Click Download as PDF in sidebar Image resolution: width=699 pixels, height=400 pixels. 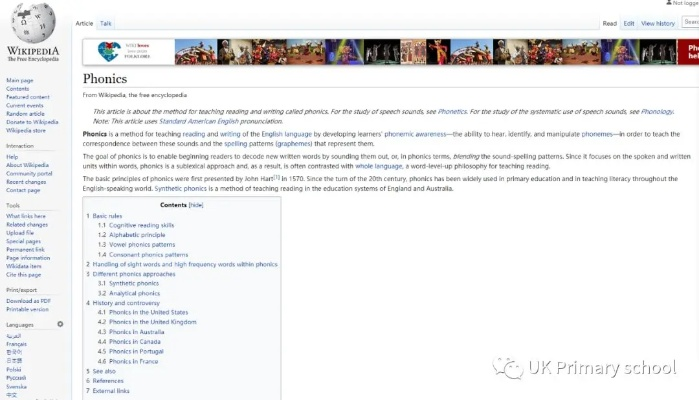tap(29, 300)
